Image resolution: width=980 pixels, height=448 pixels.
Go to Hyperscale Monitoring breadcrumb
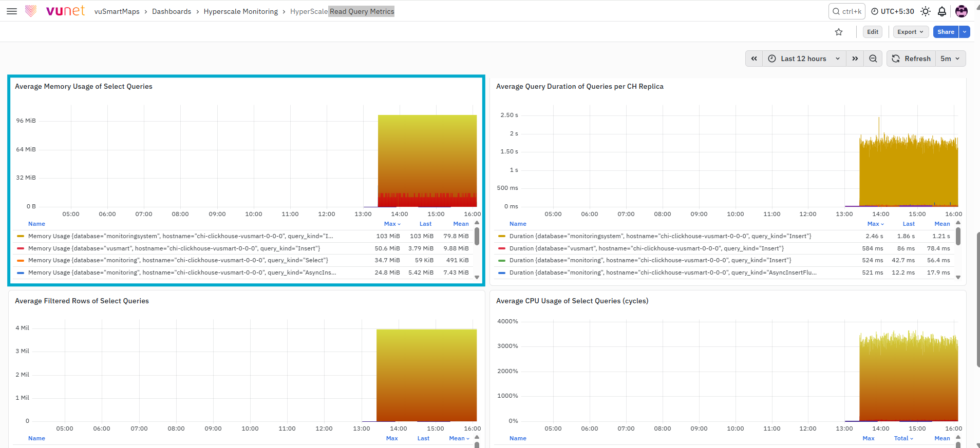[x=240, y=11]
